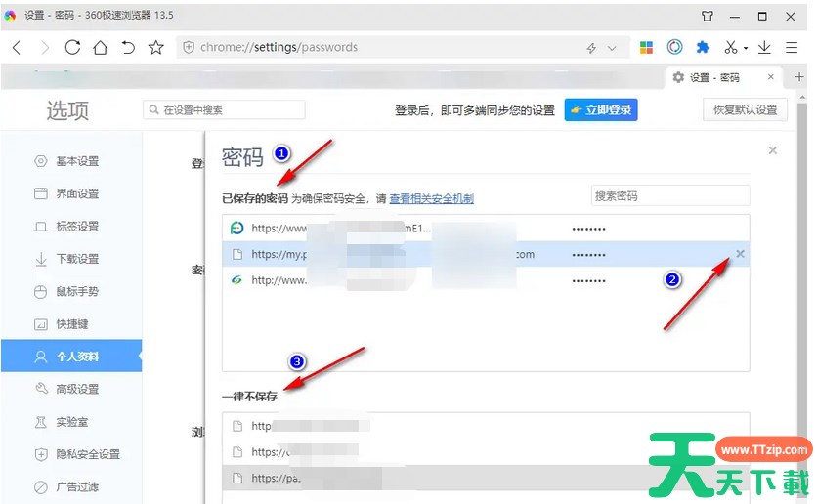This screenshot has height=504, width=817.
Task: Bookmark page with the star icon
Action: pyautogui.click(x=155, y=47)
